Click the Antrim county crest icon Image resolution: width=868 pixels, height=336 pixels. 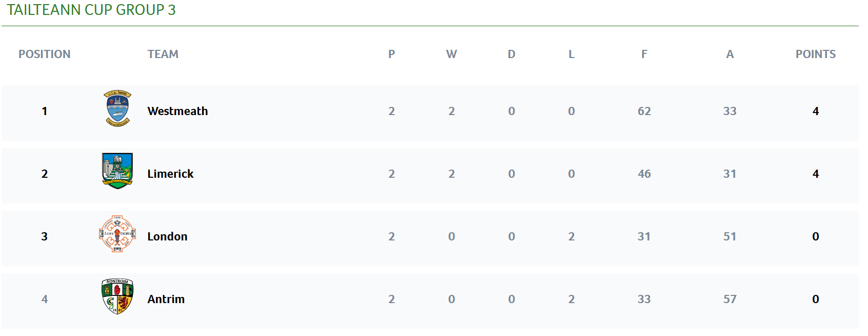click(117, 296)
